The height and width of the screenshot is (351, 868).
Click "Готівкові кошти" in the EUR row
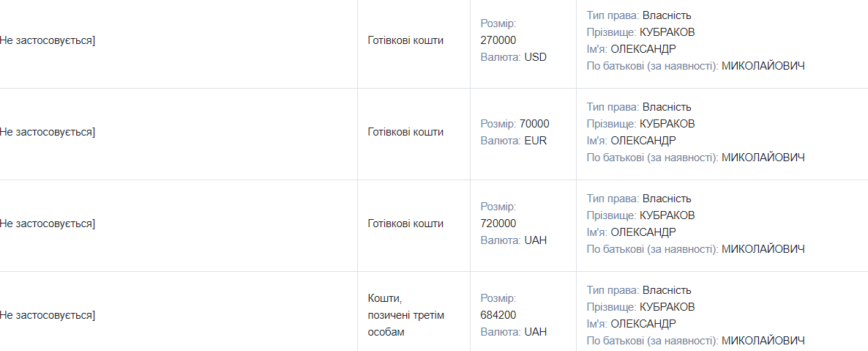pyautogui.click(x=405, y=132)
